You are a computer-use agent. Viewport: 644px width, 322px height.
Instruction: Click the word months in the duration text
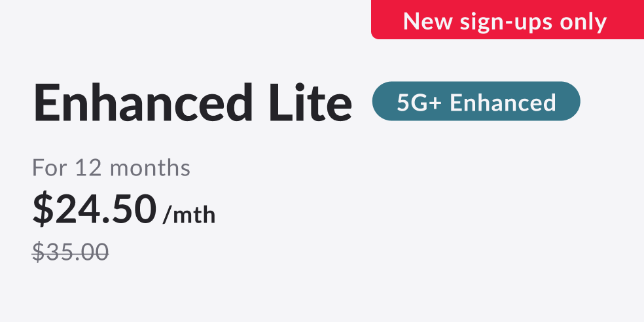(x=150, y=168)
